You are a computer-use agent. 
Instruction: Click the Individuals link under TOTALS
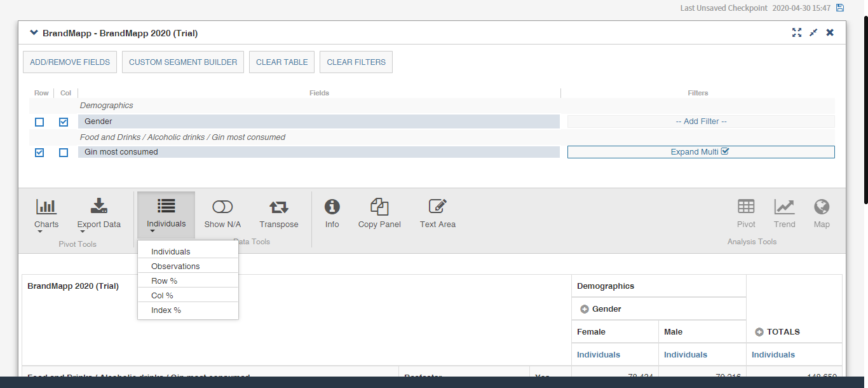click(x=773, y=354)
